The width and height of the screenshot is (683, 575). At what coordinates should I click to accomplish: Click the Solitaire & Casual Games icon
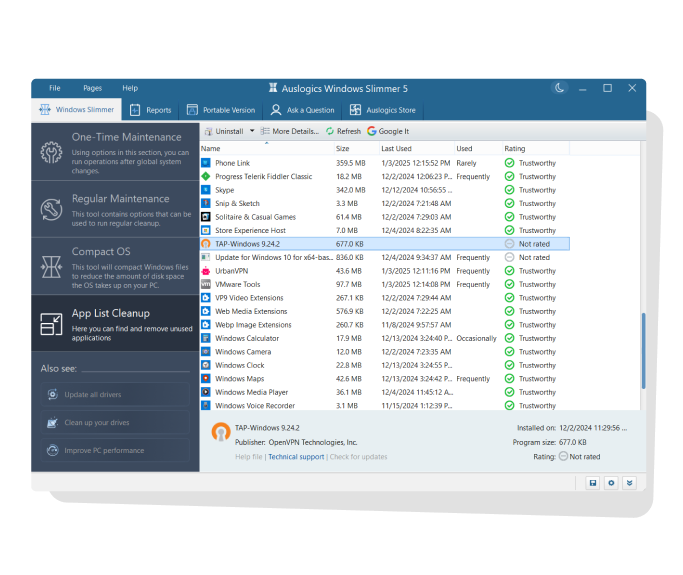click(x=206, y=217)
